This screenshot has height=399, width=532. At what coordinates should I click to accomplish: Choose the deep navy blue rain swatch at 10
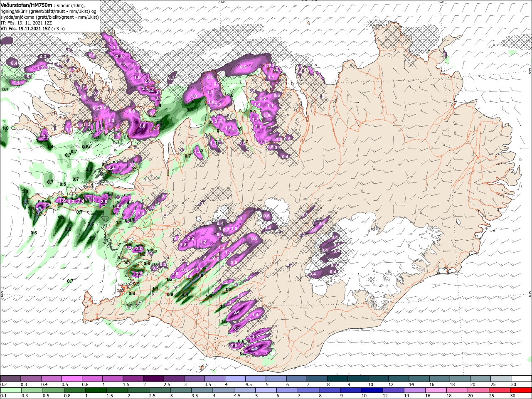(372, 390)
